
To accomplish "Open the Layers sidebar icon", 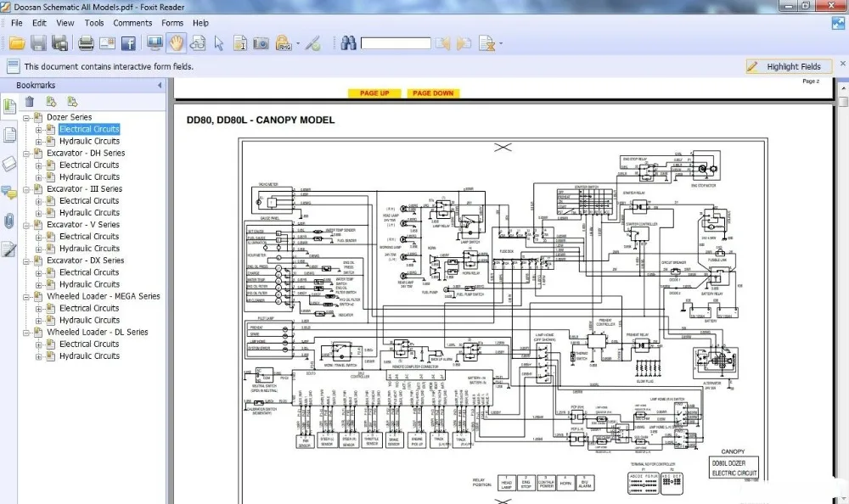I will pyautogui.click(x=9, y=164).
